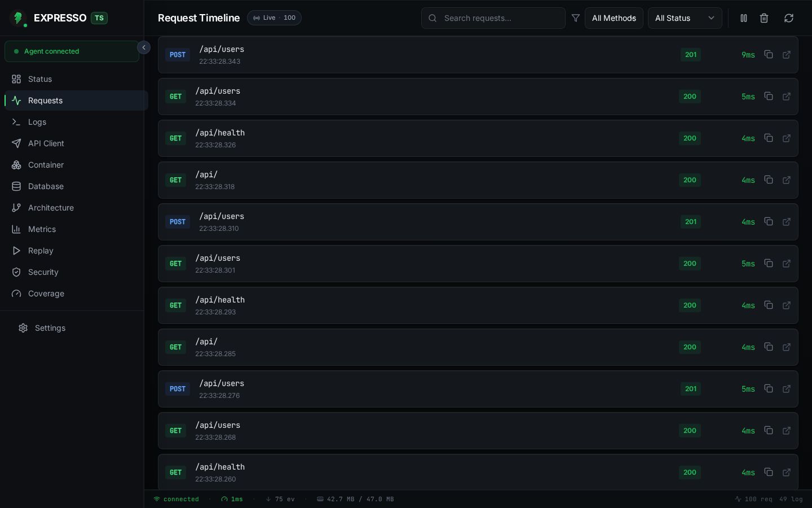
Task: Open GET /api/users 22:33:28.268 externally
Action: (787, 431)
